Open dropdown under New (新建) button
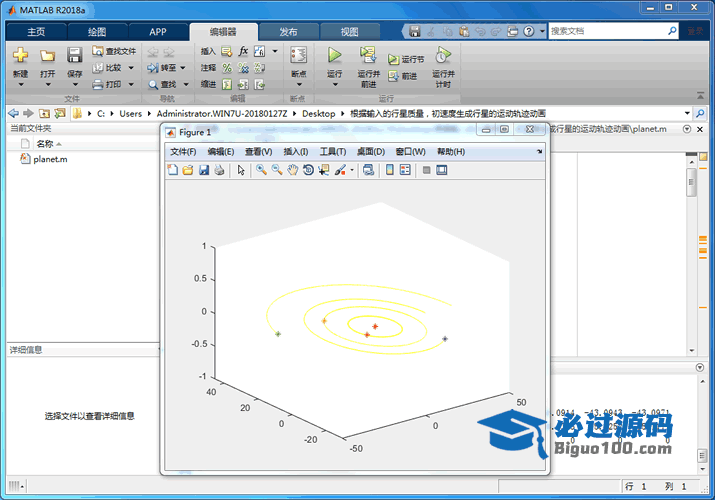The width and height of the screenshot is (715, 500). click(21, 85)
